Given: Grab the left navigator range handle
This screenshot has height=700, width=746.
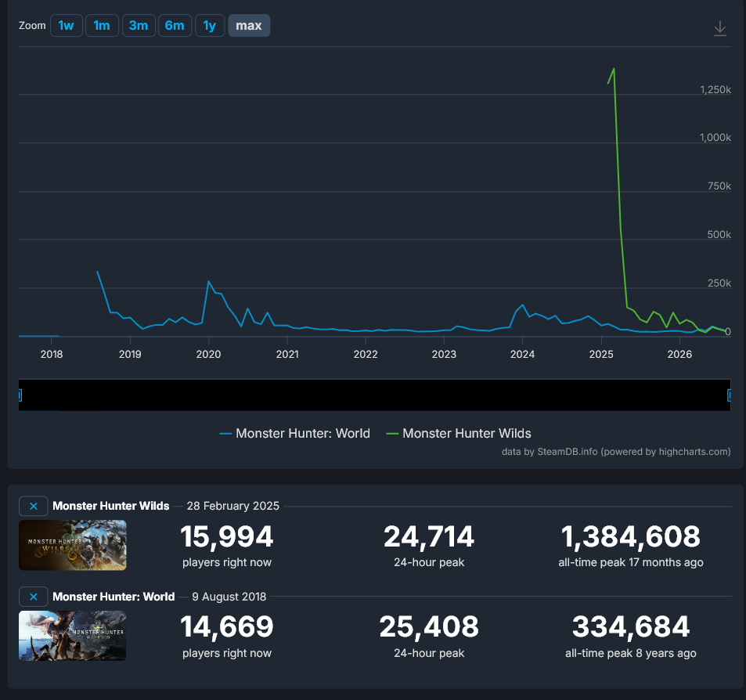Looking at the screenshot, I should (x=20, y=395).
